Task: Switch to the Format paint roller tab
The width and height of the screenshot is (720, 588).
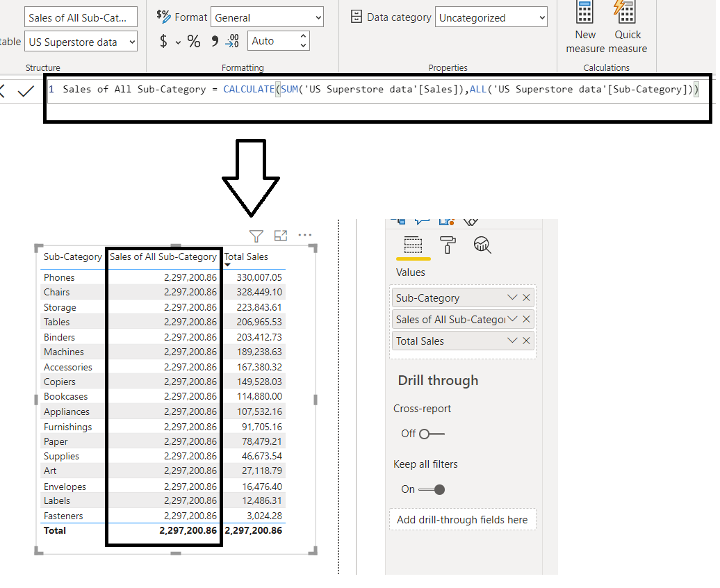Action: [x=448, y=245]
